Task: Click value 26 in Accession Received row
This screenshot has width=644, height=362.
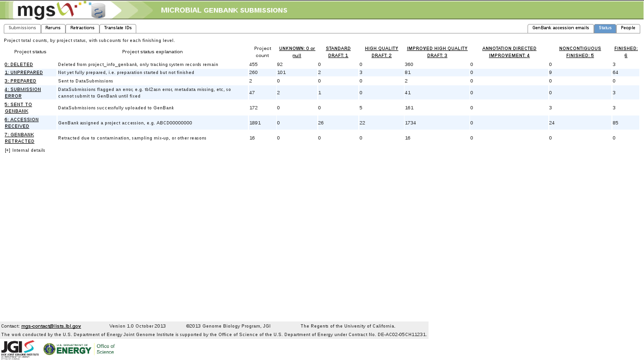Action: pyautogui.click(x=321, y=123)
